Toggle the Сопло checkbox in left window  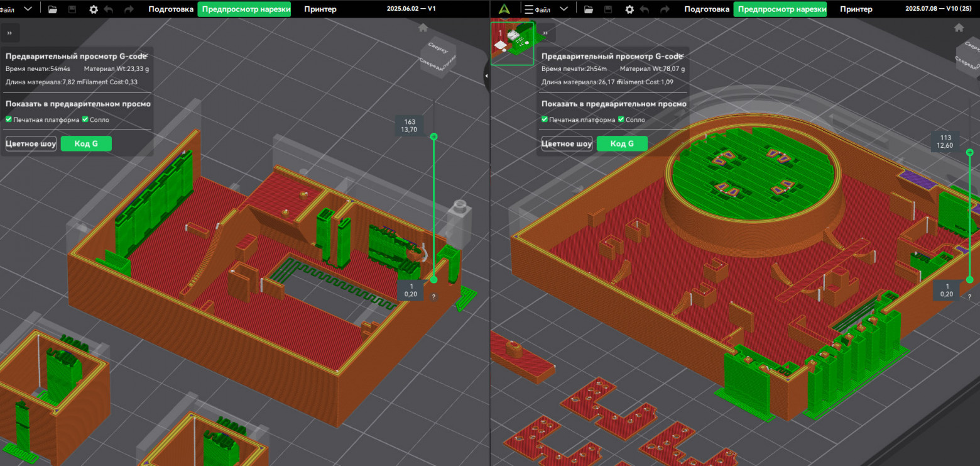coord(85,119)
